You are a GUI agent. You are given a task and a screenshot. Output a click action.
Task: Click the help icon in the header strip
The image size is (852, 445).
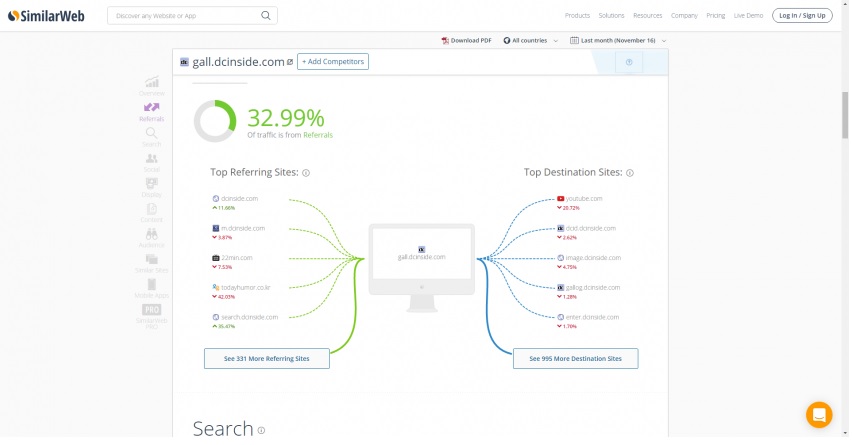(629, 62)
